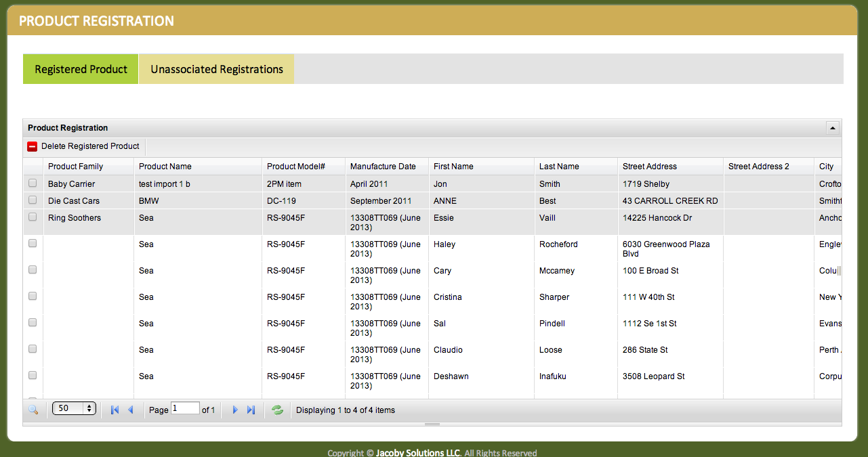This screenshot has width=868, height=457.
Task: Click the page number input field
Action: pyautogui.click(x=185, y=408)
